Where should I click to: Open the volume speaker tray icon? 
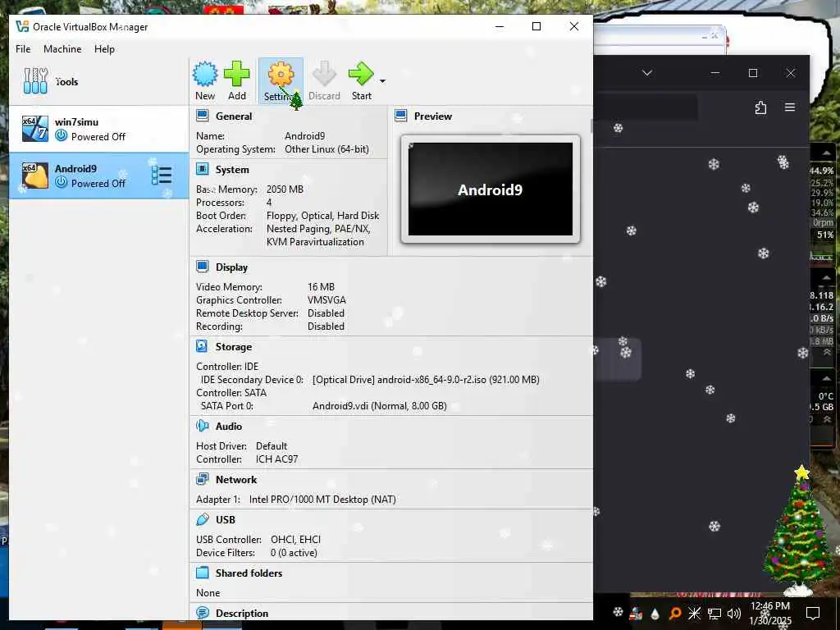coord(734,614)
